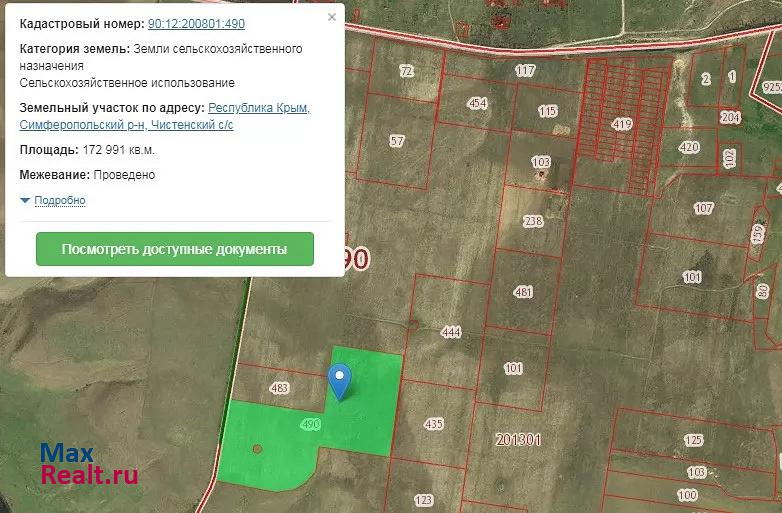
Task: Select parcel 420 on the map
Action: point(689,147)
